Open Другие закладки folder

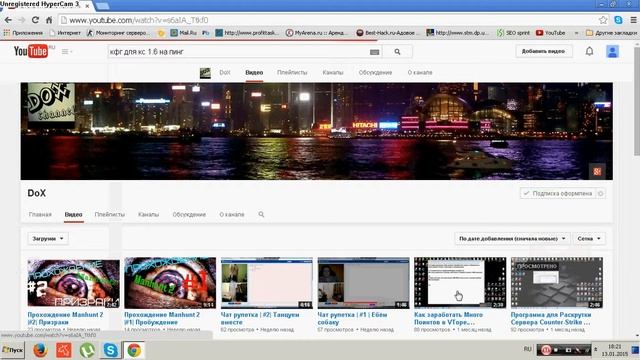coord(611,33)
